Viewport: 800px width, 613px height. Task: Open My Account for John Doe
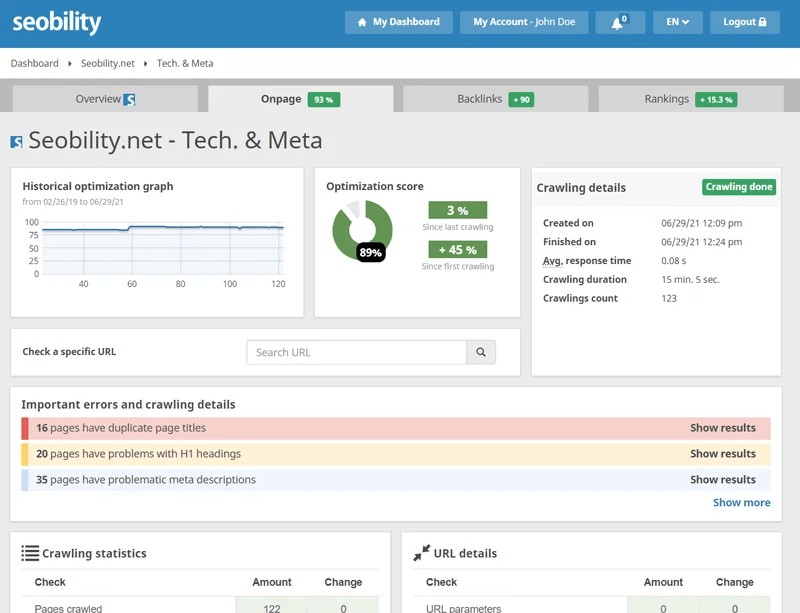[x=525, y=22]
